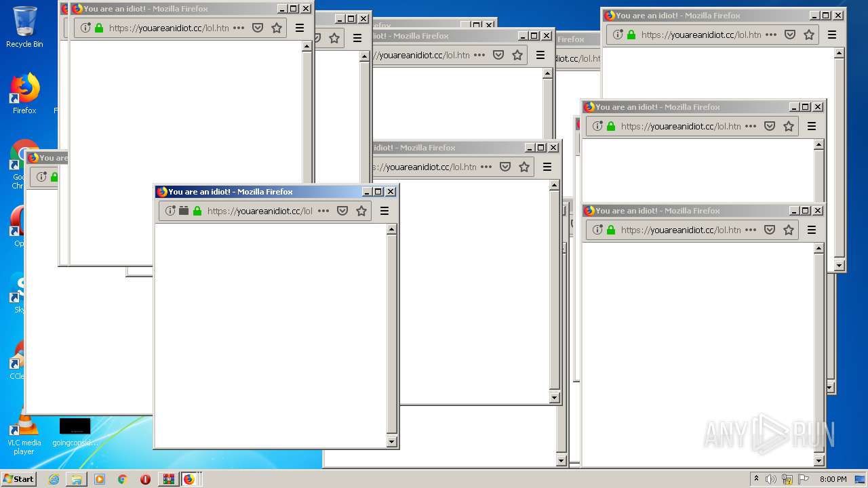Viewport: 868px width, 488px height.
Task: Open hamburger menu in middle-center Firefox window
Action: [547, 167]
